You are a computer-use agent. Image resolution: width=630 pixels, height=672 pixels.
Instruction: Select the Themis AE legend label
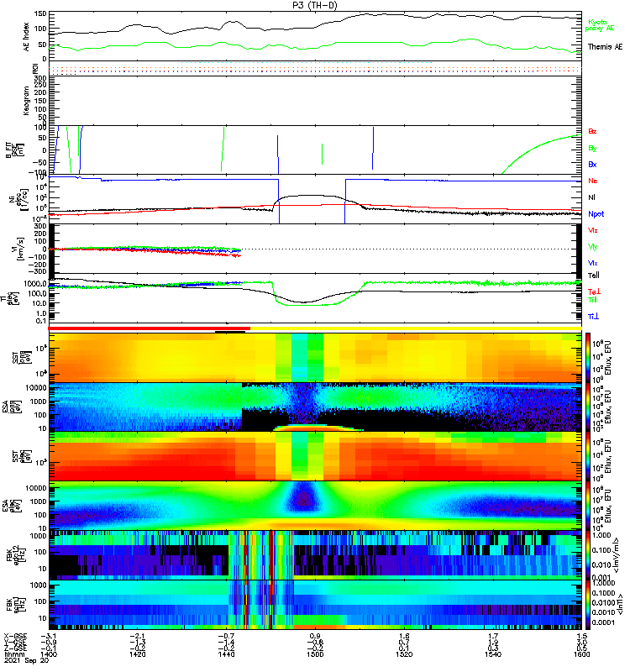tap(605, 47)
